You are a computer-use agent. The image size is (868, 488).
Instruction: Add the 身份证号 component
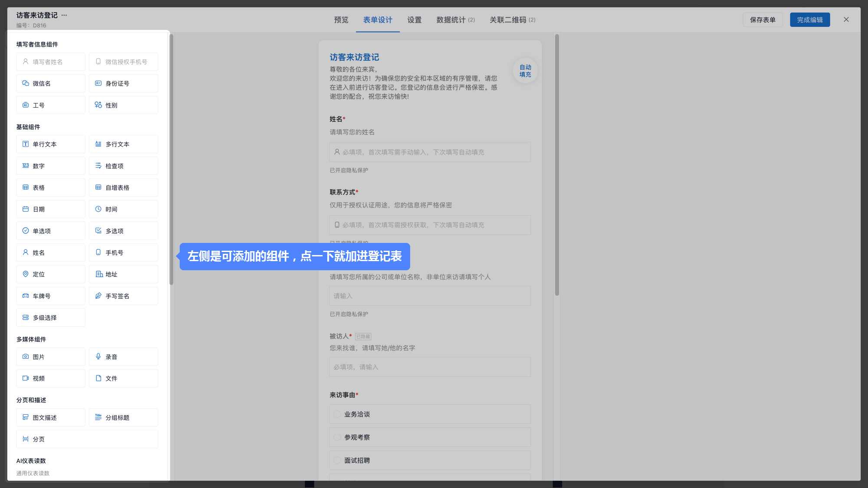(x=123, y=83)
